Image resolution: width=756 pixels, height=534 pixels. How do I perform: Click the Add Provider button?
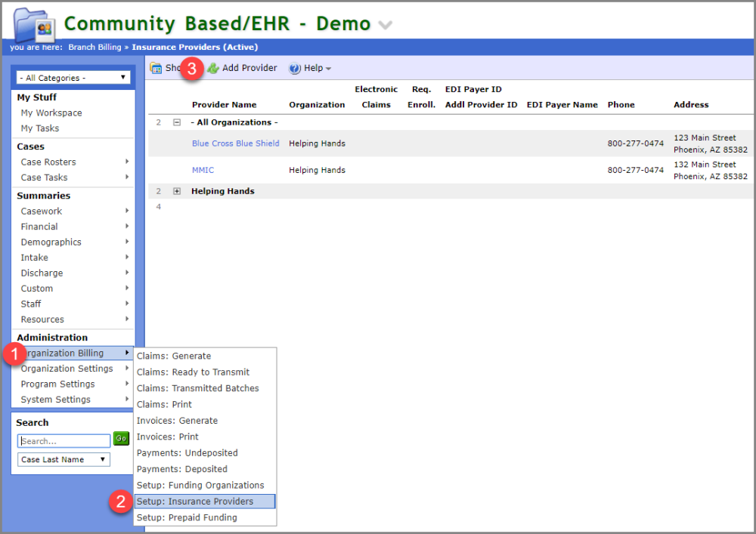click(242, 69)
